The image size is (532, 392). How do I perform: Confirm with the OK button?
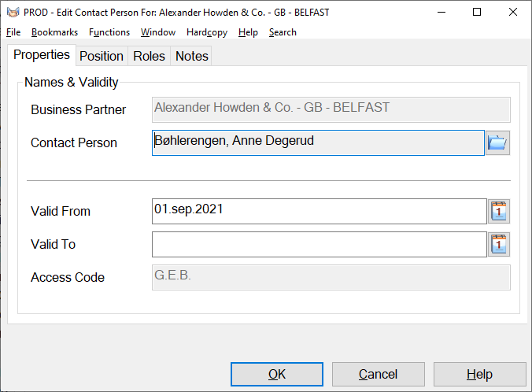pyautogui.click(x=277, y=374)
